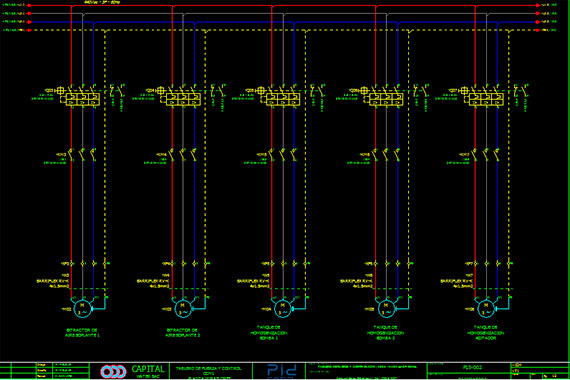The image size is (570, 380).
Task: Click the fifth circuit breaker's yellow trip block
Action: coord(486,99)
